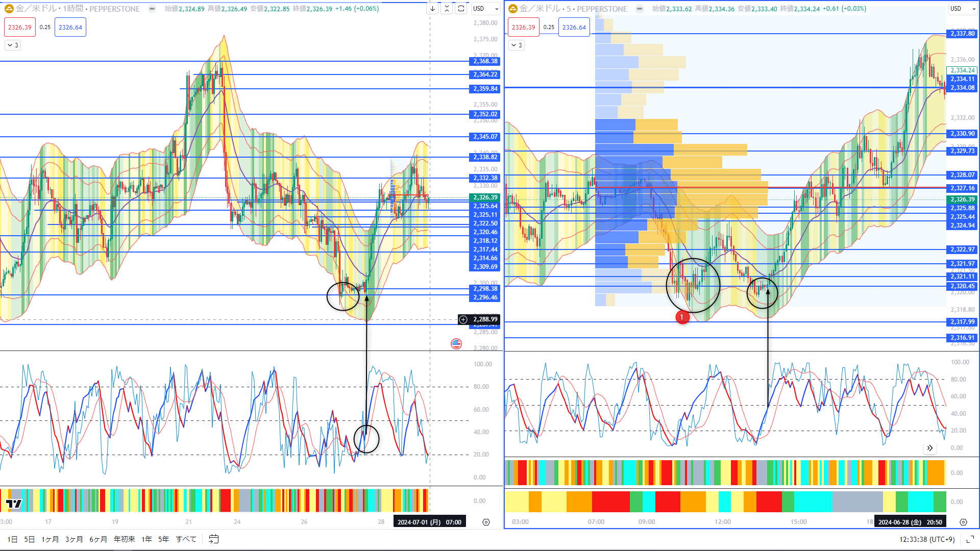This screenshot has width=980, height=551.
Task: Toggle the left chart symbol status indicator
Action: click(x=152, y=9)
